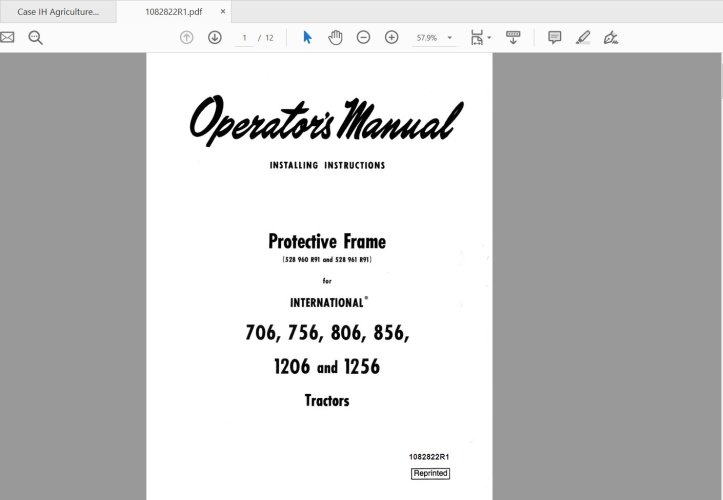Click the INTERNATIONAL text on page

coord(328,303)
